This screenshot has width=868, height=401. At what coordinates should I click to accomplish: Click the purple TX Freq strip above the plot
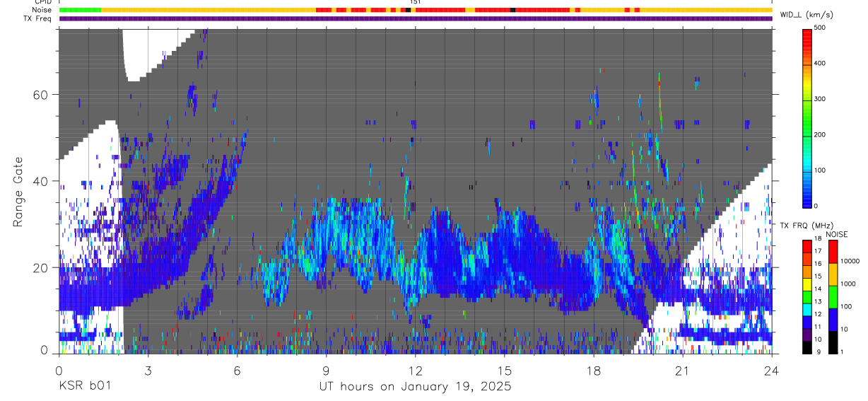click(416, 18)
